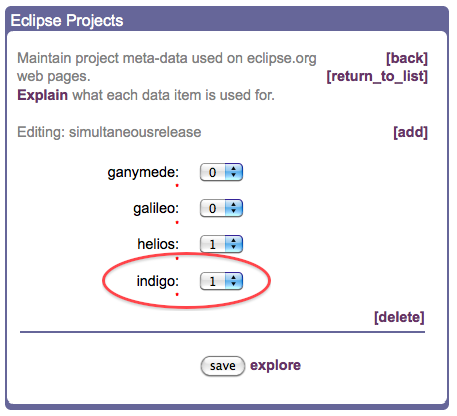Image resolution: width=457 pixels, height=416 pixels.
Task: Click the indigo dropdown stepper arrows
Action: (234, 281)
